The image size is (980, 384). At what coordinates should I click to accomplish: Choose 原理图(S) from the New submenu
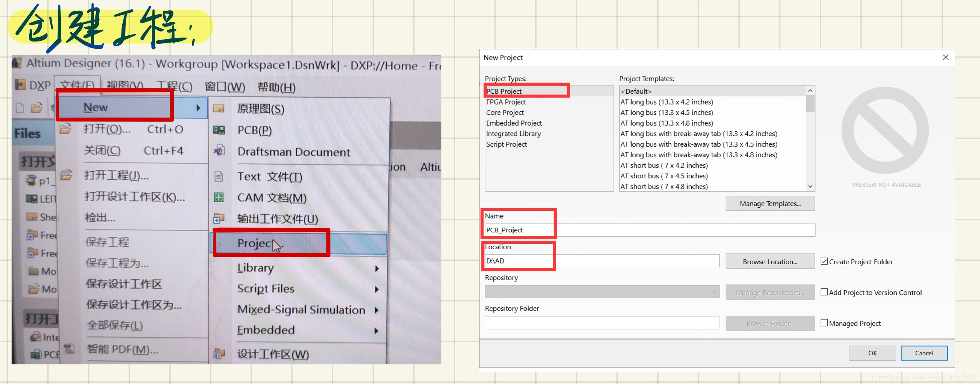click(x=261, y=109)
